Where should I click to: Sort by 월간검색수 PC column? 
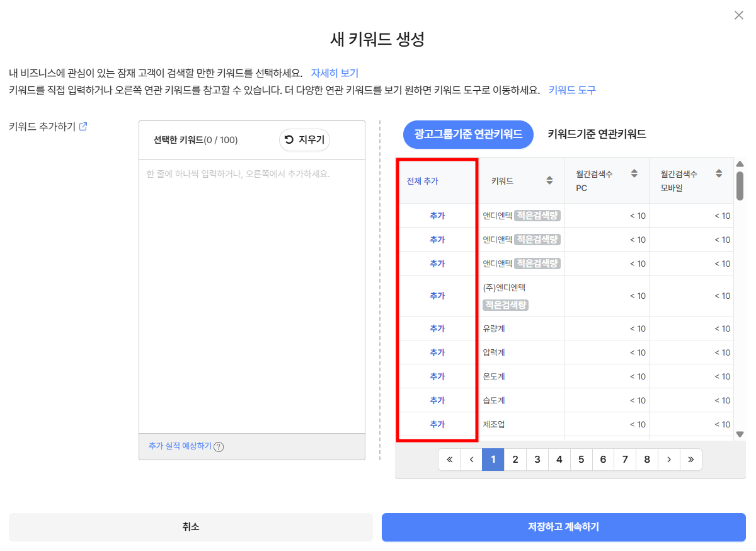click(634, 173)
